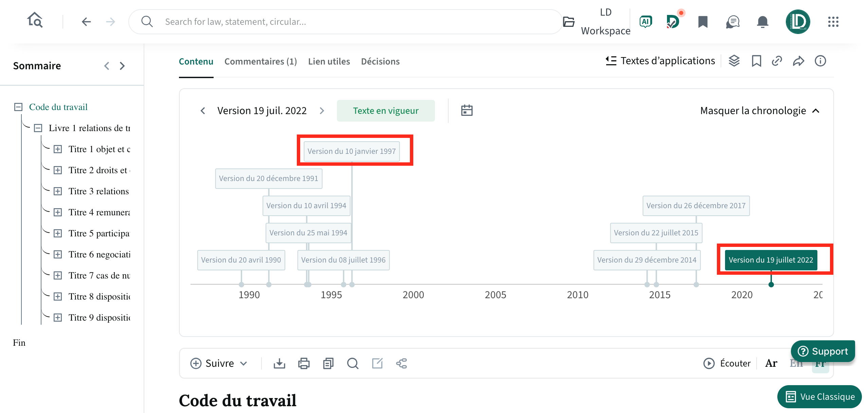Click the calendar date picker icon
Viewport: 868px width, 413px height.
pyautogui.click(x=467, y=110)
